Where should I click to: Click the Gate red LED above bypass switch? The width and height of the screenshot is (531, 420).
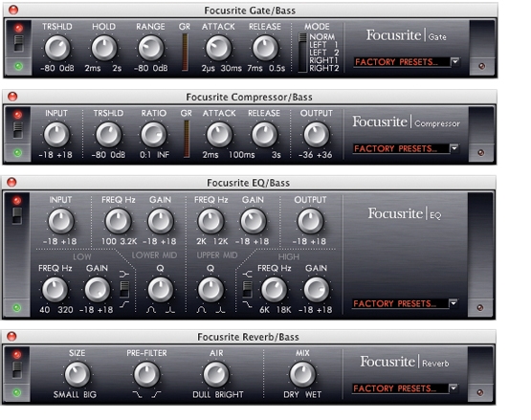point(18,28)
